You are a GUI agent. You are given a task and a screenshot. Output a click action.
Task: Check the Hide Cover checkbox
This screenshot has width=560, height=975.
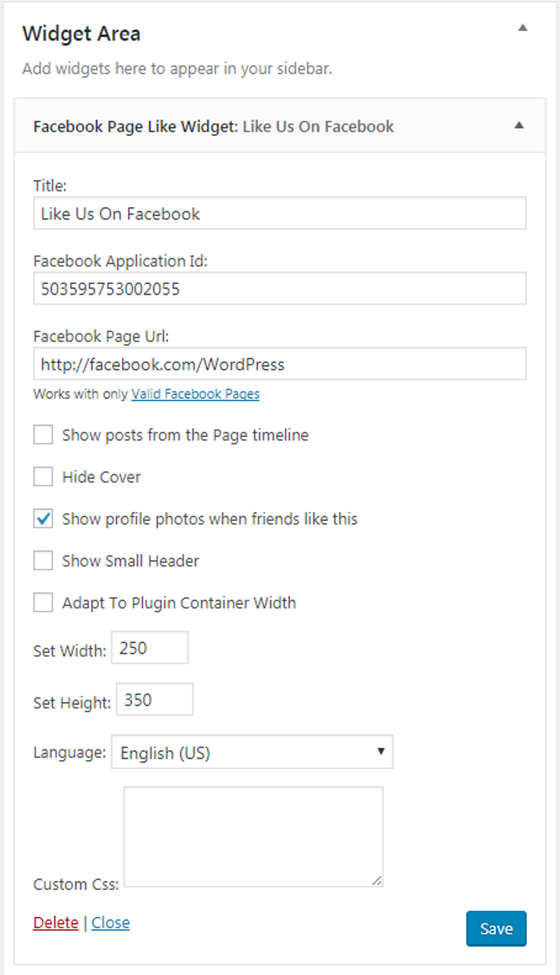43,476
